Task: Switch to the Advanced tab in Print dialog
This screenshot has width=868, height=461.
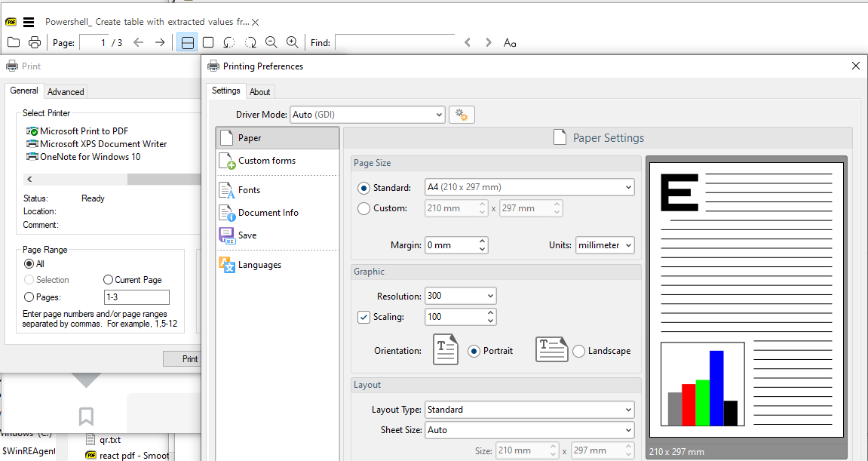Action: click(x=66, y=91)
